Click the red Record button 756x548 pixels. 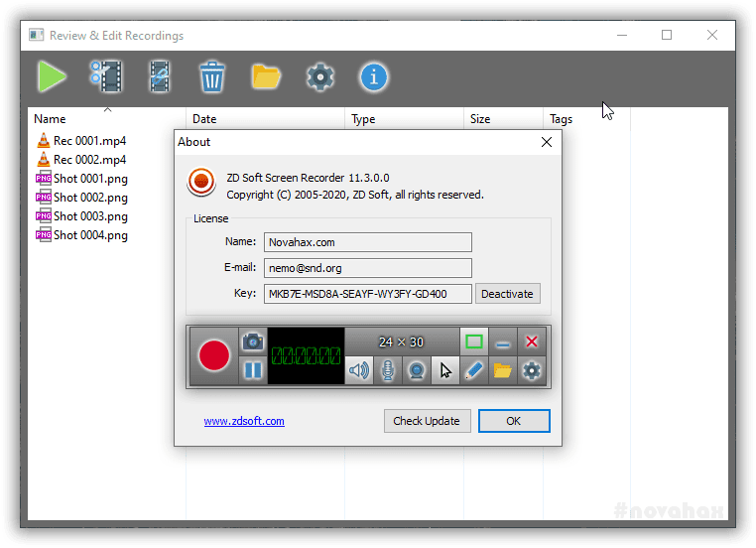point(213,355)
